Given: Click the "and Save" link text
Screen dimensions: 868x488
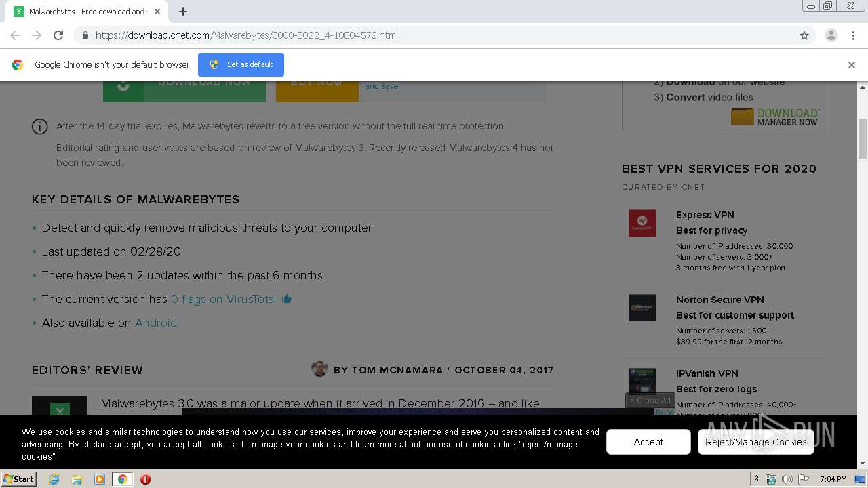Looking at the screenshot, I should (x=382, y=86).
